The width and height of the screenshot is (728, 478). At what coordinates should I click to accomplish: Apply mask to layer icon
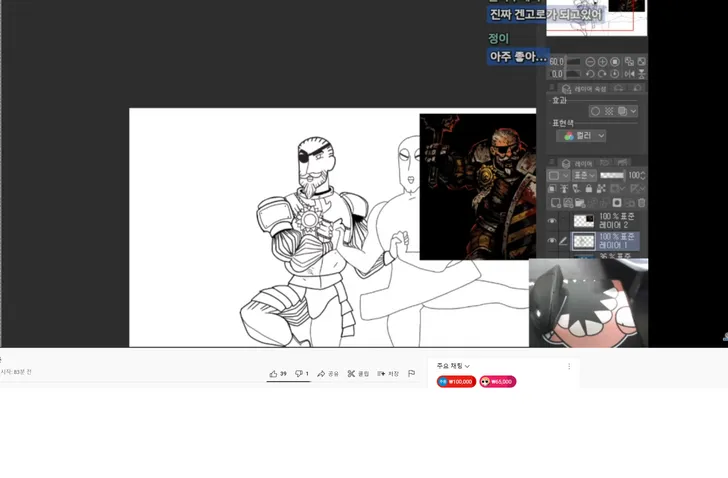(x=630, y=203)
